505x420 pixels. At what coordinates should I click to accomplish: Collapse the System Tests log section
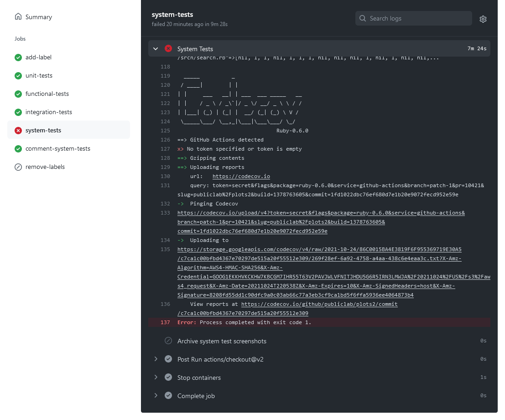tap(156, 49)
